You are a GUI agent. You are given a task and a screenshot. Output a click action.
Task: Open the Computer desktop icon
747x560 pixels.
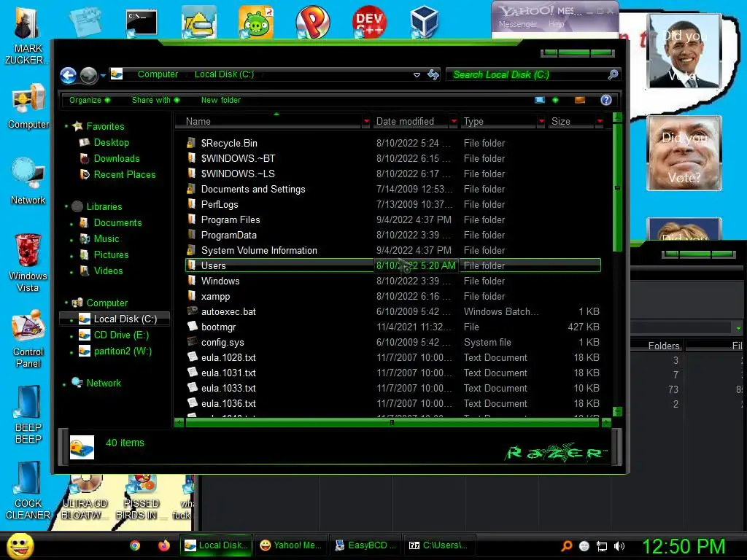[x=28, y=106]
